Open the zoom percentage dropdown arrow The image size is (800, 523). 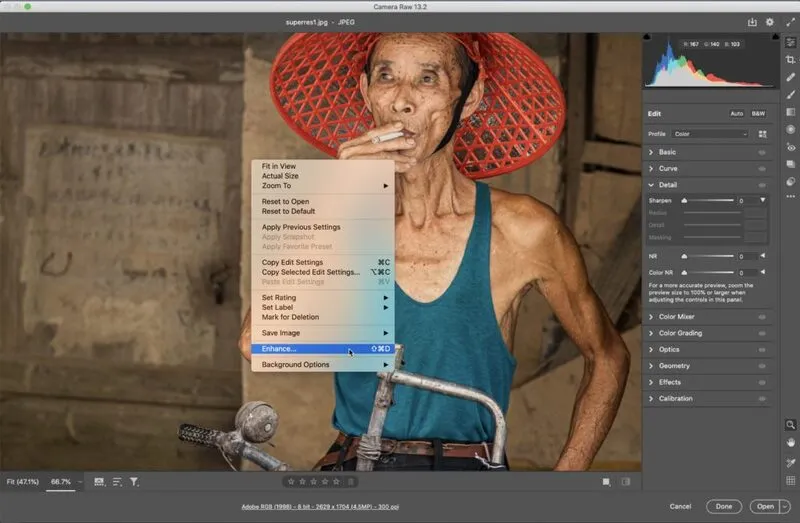[80, 482]
